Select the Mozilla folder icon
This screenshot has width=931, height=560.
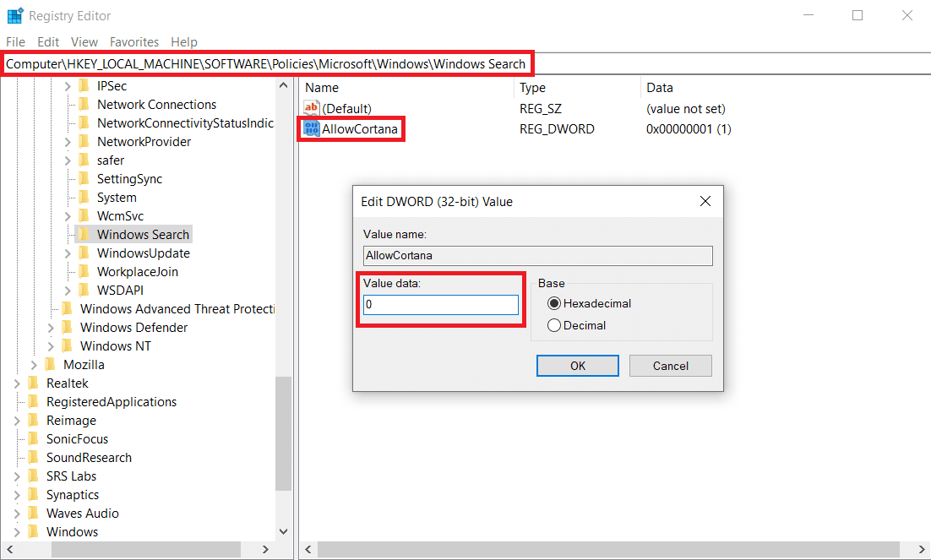pyautogui.click(x=52, y=364)
